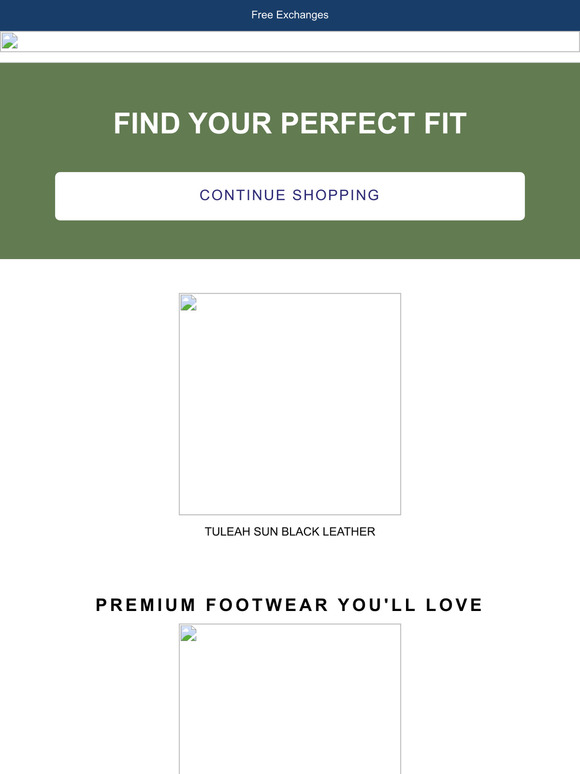
Task: Click the word FOOTWEAR in the section heading
Action: [x=267, y=605]
